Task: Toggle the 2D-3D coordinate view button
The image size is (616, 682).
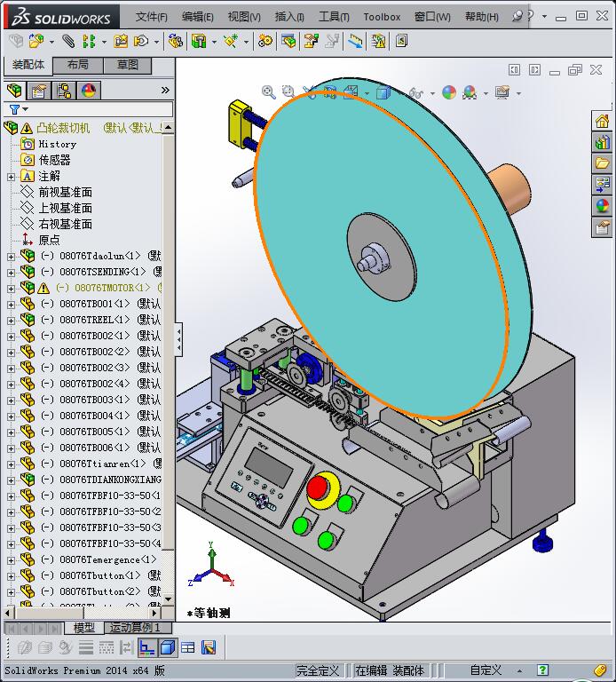Action: (147, 647)
